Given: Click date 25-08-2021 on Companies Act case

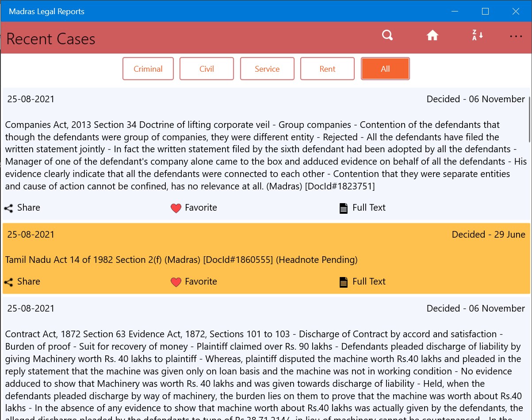Looking at the screenshot, I should point(31,99).
